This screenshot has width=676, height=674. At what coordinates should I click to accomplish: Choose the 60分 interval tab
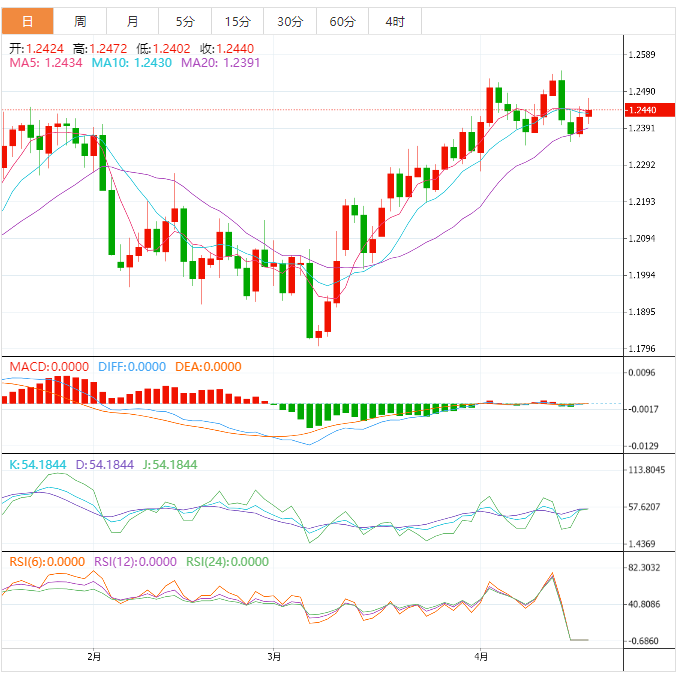(342, 21)
